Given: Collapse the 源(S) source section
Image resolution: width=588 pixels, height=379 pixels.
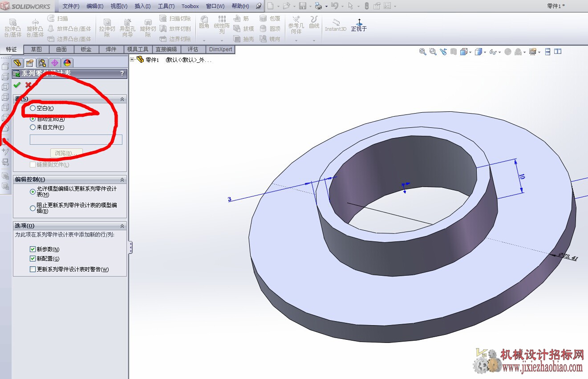Looking at the screenshot, I should (122, 99).
